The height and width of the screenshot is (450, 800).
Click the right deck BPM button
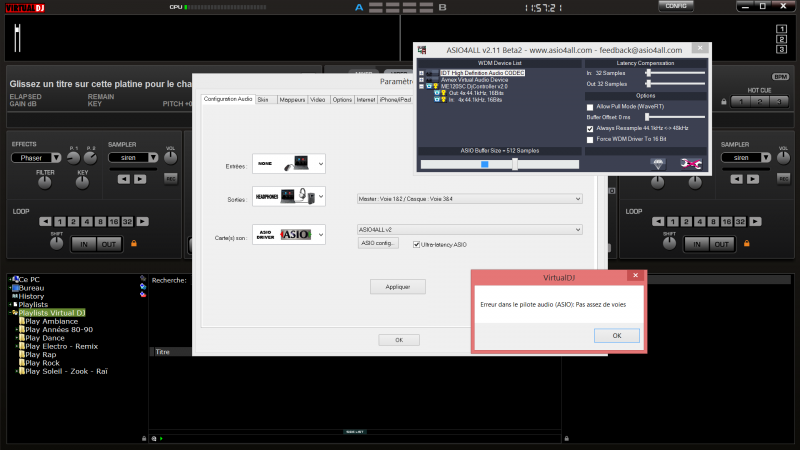780,78
